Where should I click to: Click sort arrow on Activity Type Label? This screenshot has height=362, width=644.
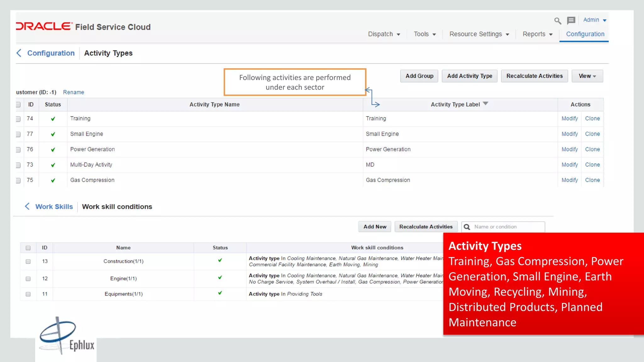(x=486, y=103)
